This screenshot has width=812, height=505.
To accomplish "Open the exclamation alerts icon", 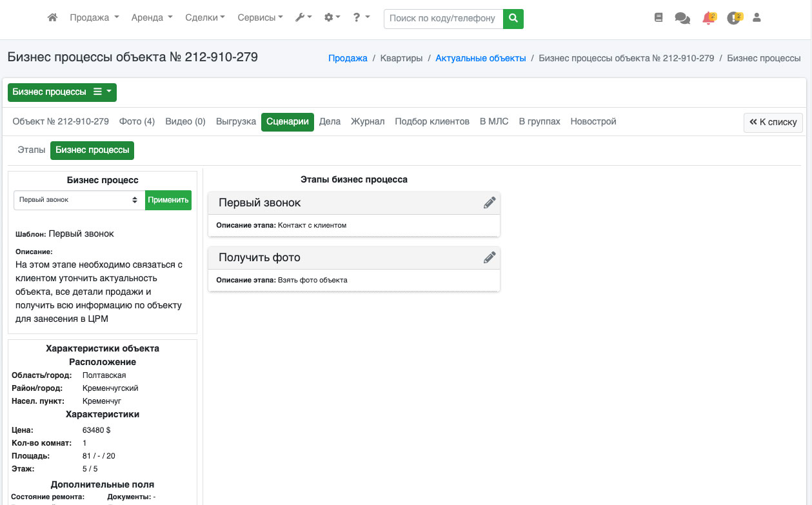I will pyautogui.click(x=734, y=18).
